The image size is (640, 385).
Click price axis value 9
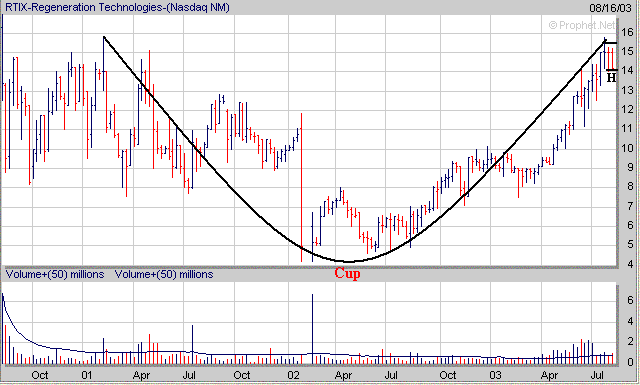(630, 167)
